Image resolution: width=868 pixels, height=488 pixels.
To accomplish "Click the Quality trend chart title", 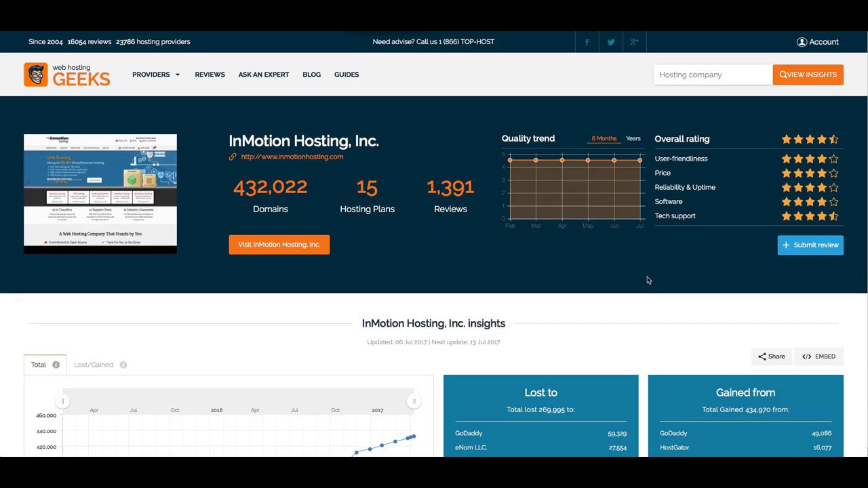I will (528, 138).
